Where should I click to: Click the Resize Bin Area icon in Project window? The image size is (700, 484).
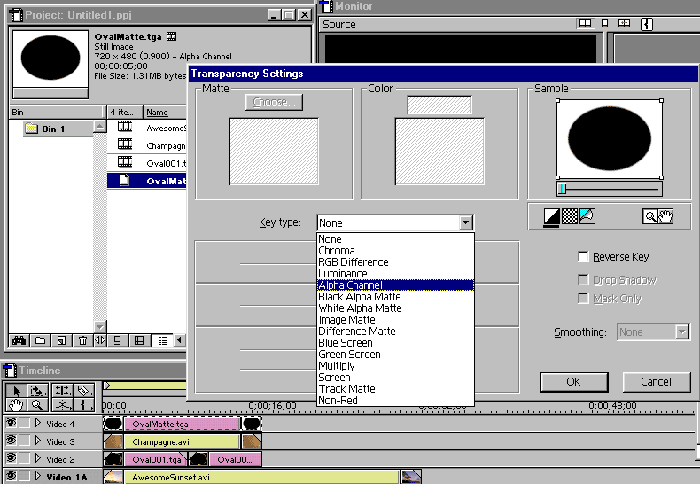point(100,341)
